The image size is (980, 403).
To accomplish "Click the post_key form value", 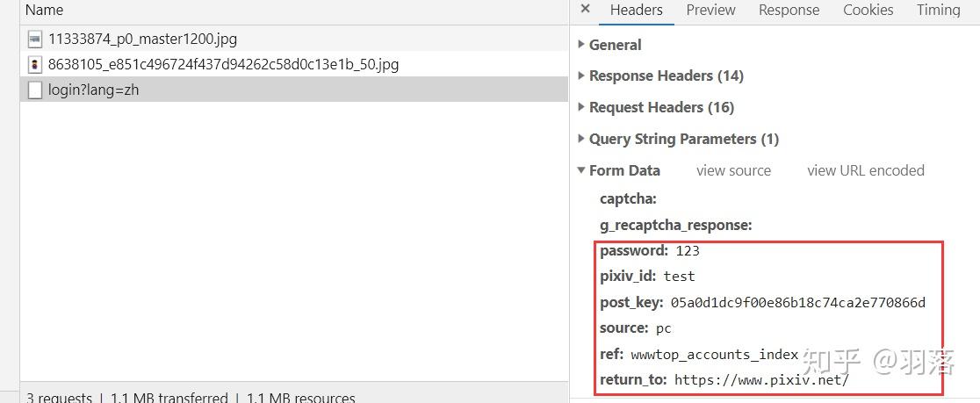I will point(797,303).
